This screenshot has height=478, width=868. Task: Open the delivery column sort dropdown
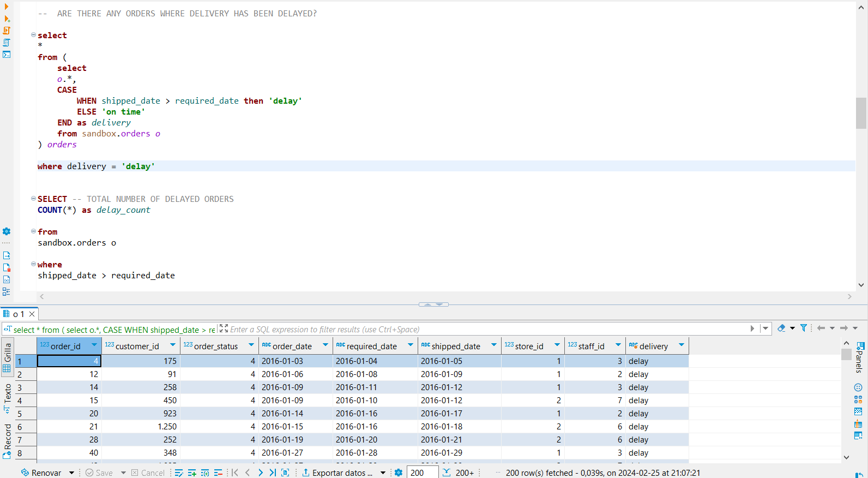tap(682, 345)
